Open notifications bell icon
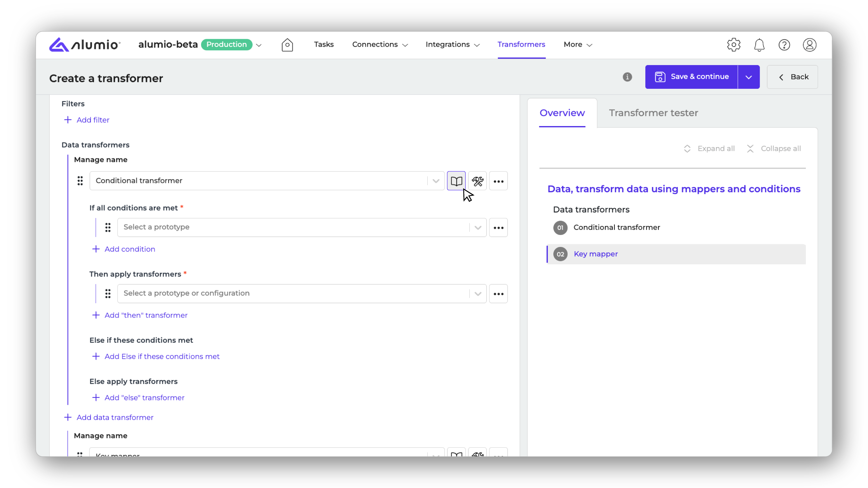 [x=759, y=45]
